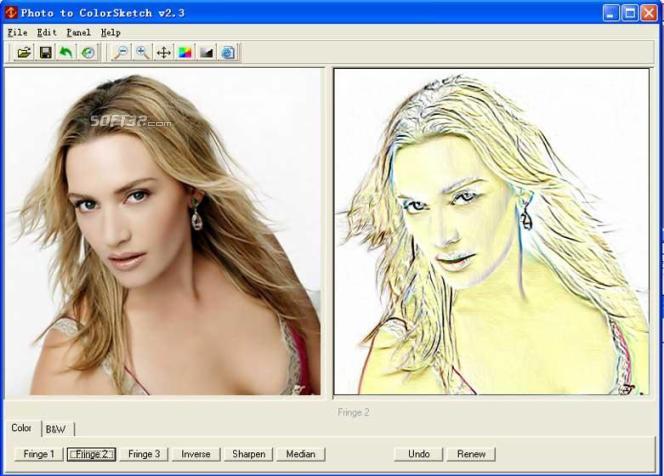Apply the Fringe 1 effect
Image resolution: width=664 pixels, height=476 pixels.
pyautogui.click(x=39, y=454)
